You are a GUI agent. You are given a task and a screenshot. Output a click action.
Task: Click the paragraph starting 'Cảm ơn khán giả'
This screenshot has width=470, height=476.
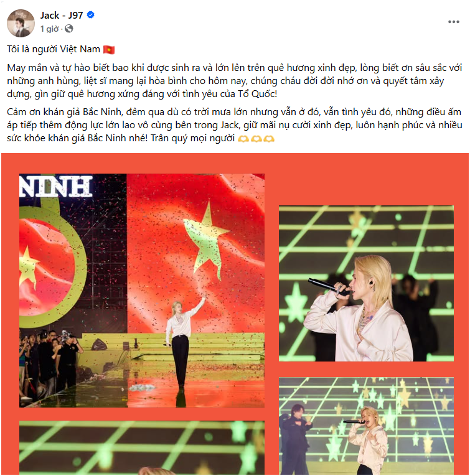235,125
